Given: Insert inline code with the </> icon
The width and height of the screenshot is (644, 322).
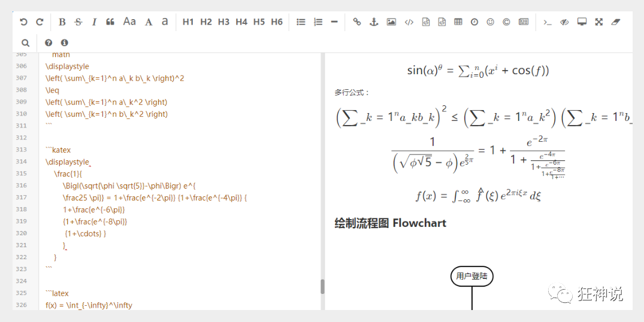Looking at the screenshot, I should click(409, 22).
